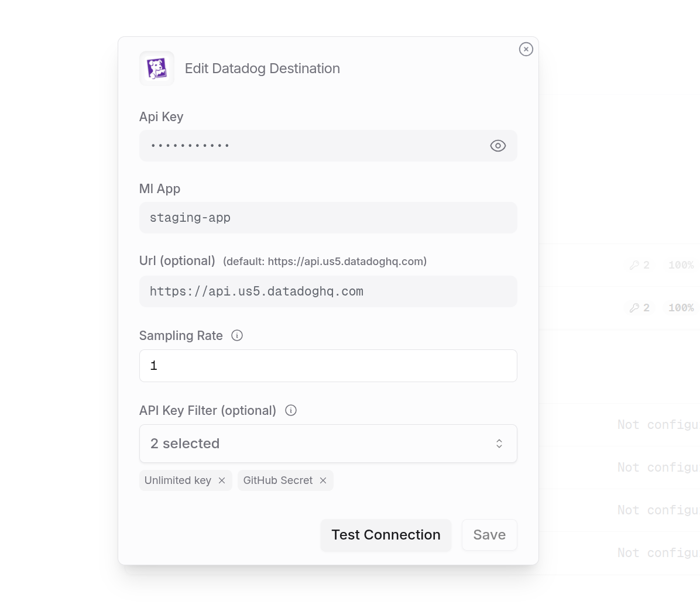Click the 100% indicator on a table row

click(x=681, y=265)
